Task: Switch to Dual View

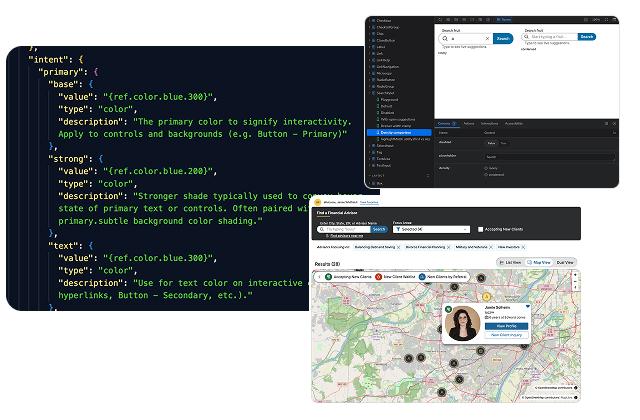Action: point(565,262)
